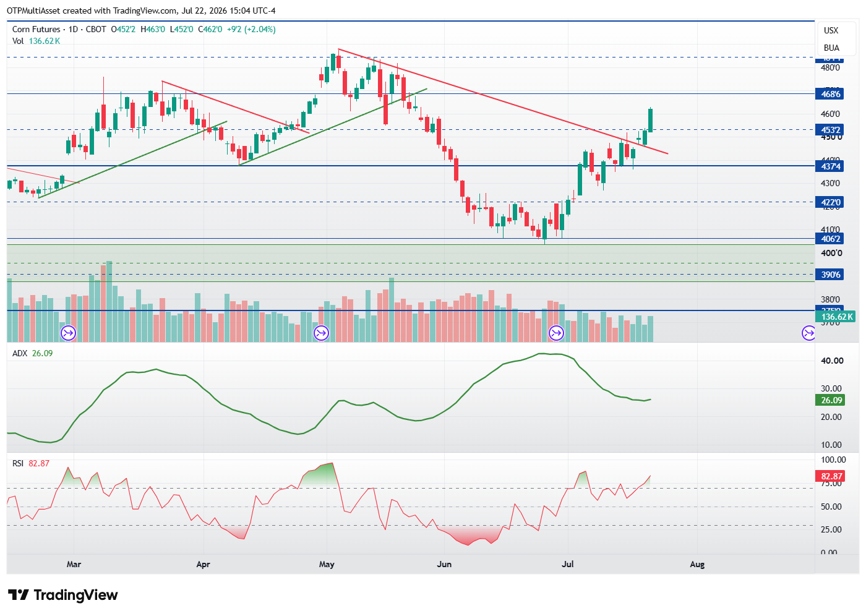Click the BUA unit label

(x=831, y=48)
